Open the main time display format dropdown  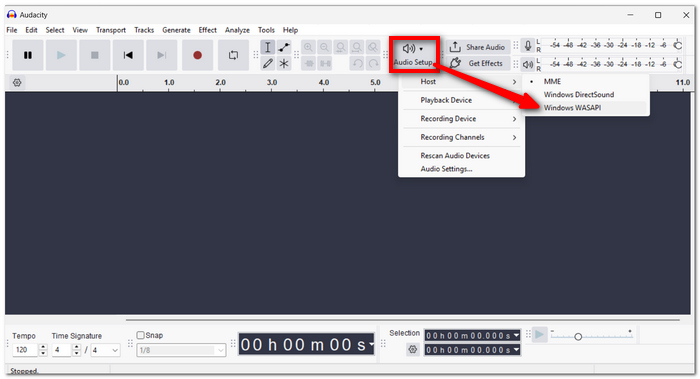[371, 345]
